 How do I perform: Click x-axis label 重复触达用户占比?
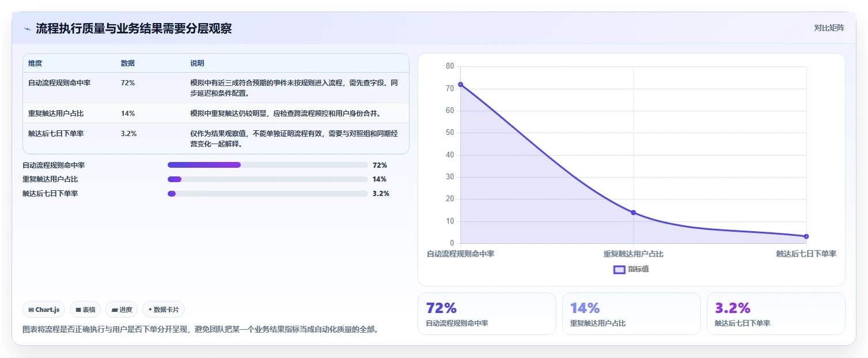coord(633,254)
